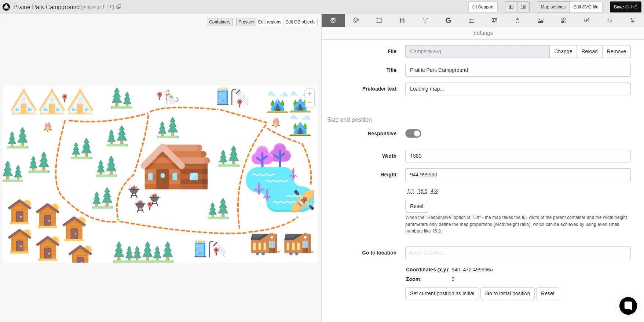Toggle the left panel layout button
The image size is (644, 322).
click(511, 7)
